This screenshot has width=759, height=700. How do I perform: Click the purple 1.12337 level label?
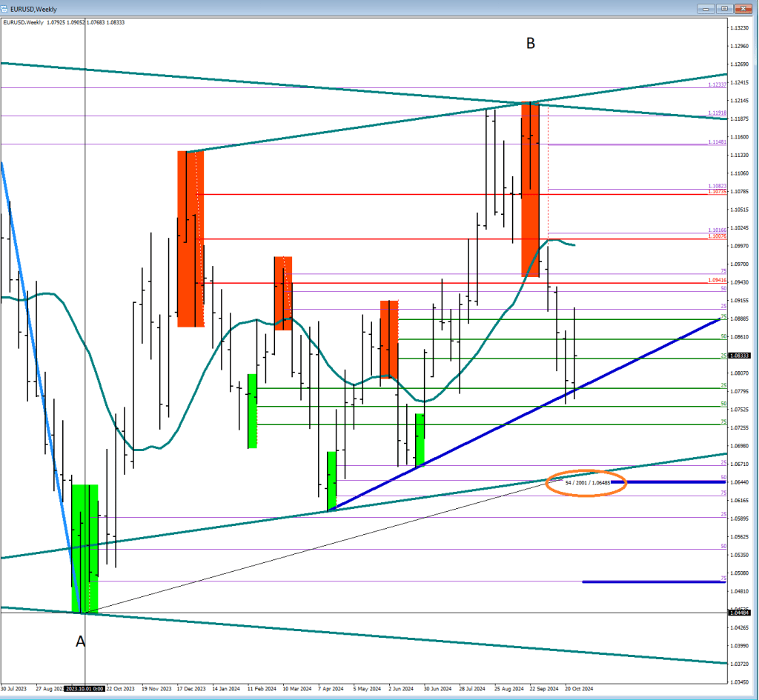tap(717, 85)
